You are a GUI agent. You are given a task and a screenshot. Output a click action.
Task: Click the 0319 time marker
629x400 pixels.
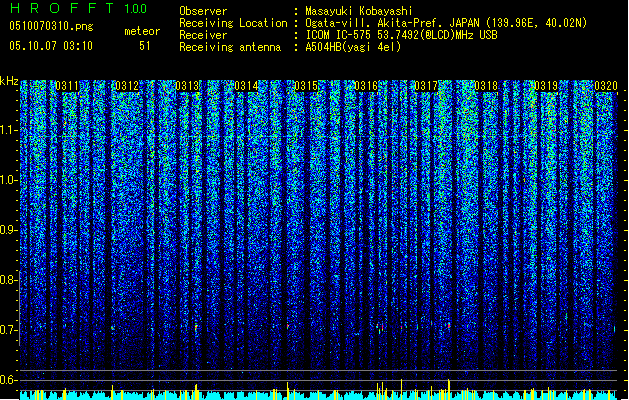pos(546,86)
